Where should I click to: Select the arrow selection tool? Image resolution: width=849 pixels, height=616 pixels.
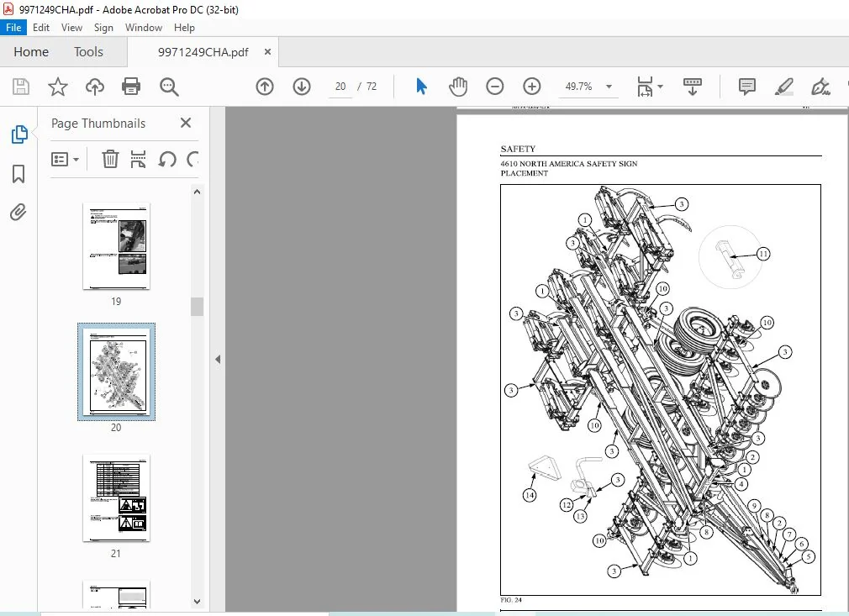pyautogui.click(x=421, y=87)
